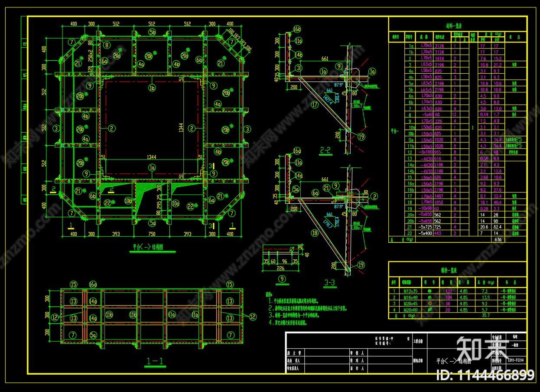Click the "说明:" notes heading

269,294
